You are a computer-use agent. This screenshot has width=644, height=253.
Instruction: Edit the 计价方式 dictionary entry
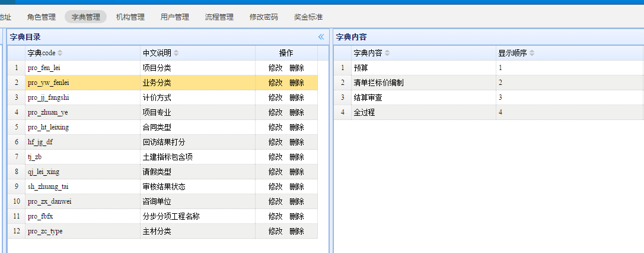tap(276, 97)
